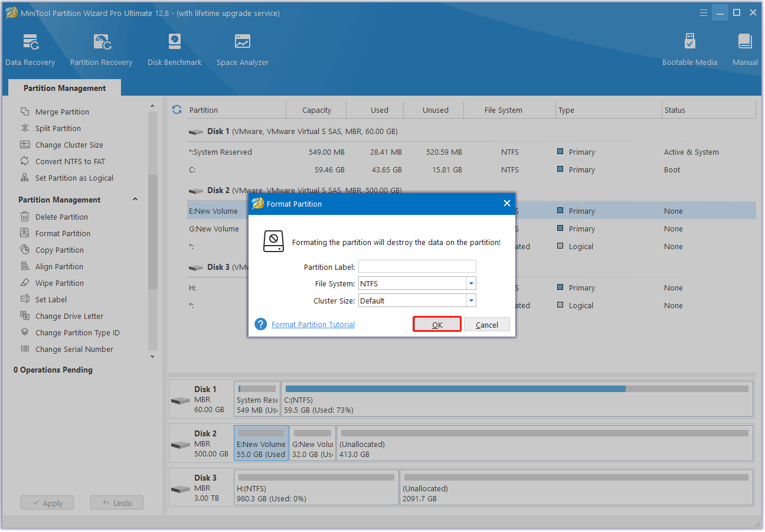This screenshot has height=532, width=765.
Task: Click the Type column header
Action: click(609, 110)
